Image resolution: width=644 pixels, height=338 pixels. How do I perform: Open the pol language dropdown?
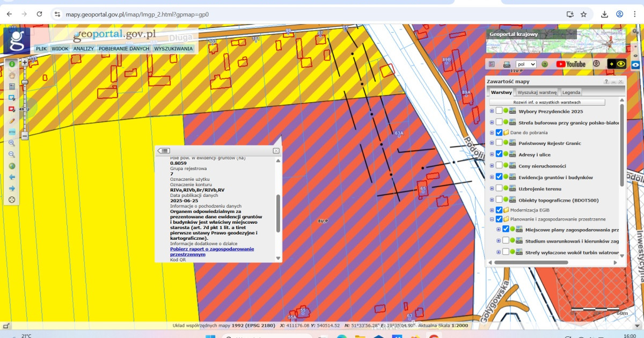[526, 64]
